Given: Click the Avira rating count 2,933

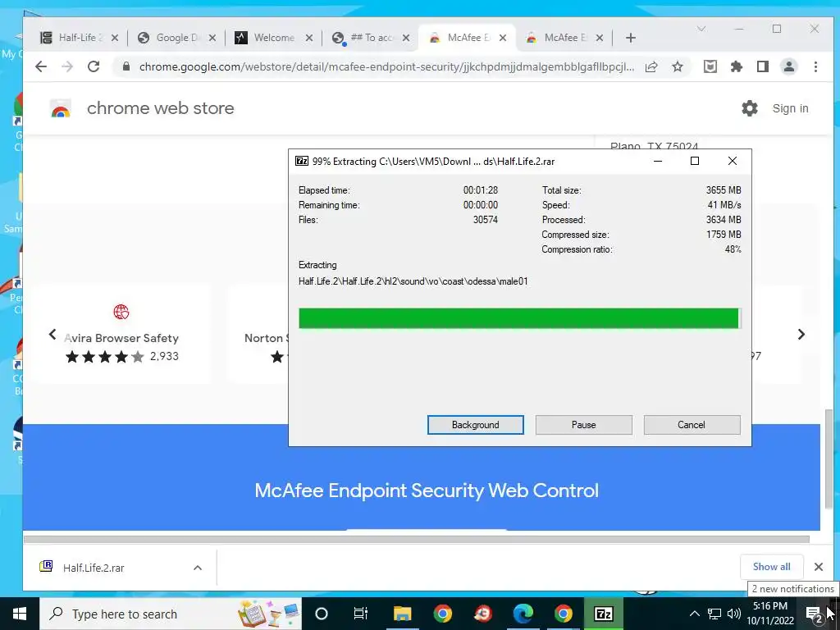Looking at the screenshot, I should 164,356.
